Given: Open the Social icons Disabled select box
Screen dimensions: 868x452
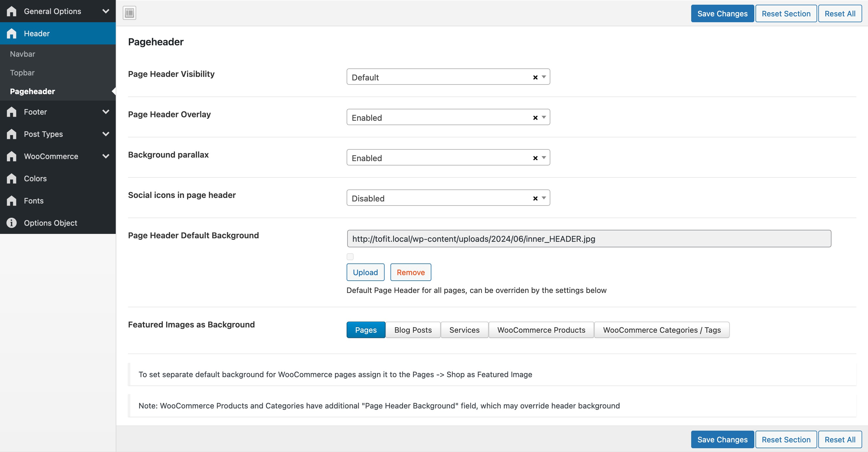Looking at the screenshot, I should click(448, 198).
